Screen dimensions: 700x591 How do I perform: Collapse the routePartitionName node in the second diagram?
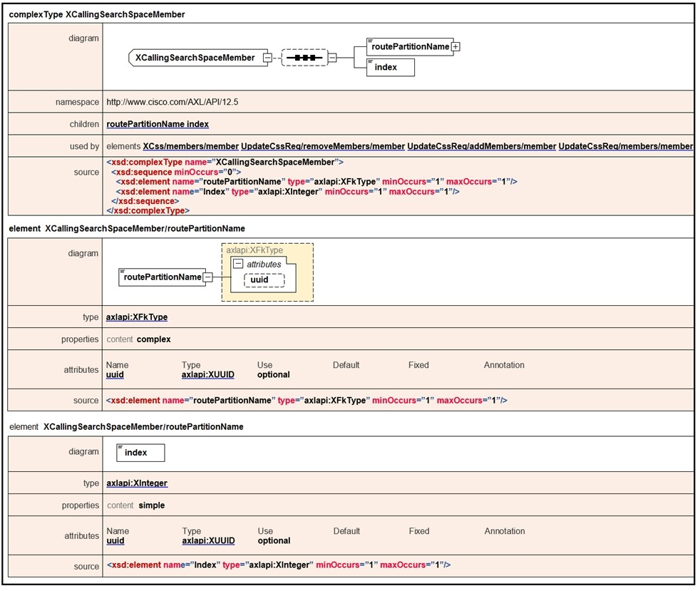point(207,277)
